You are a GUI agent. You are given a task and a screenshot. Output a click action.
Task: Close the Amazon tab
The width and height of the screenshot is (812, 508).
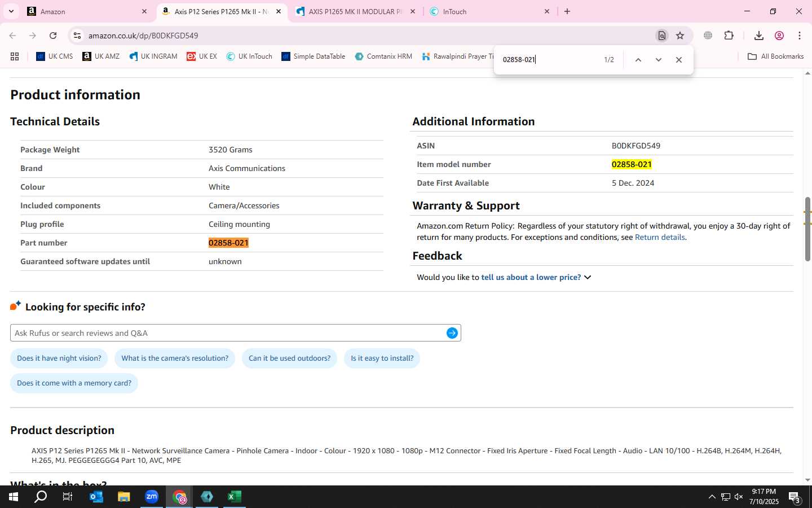click(x=144, y=11)
